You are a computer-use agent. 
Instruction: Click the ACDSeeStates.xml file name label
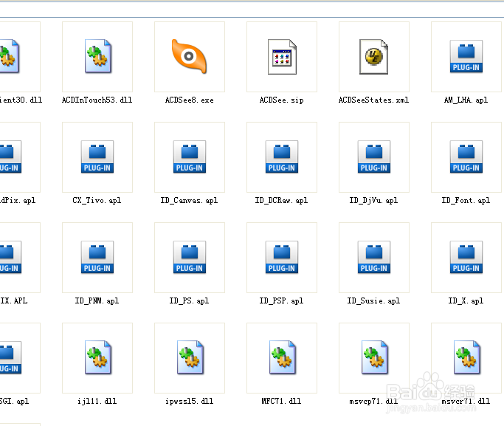point(374,100)
